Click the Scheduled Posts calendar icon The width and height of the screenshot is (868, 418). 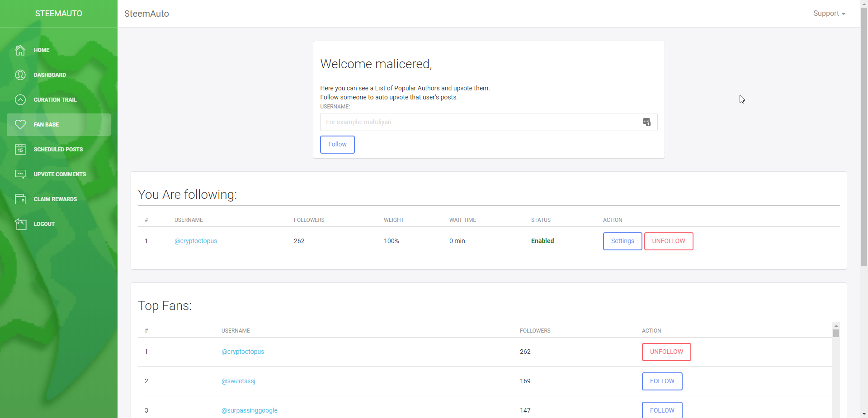click(x=20, y=150)
